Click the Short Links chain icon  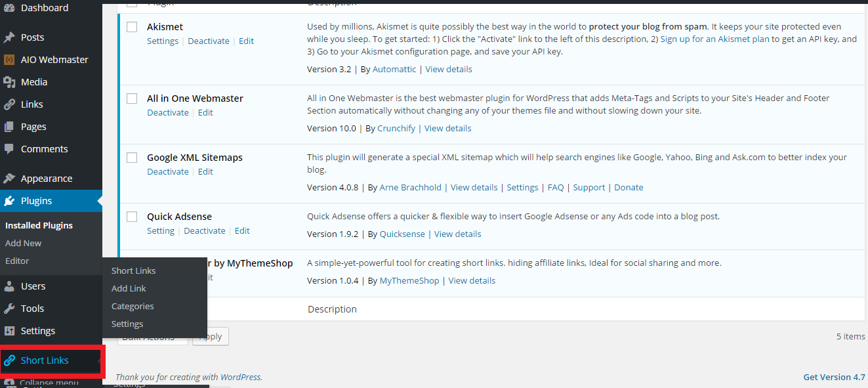pos(9,360)
